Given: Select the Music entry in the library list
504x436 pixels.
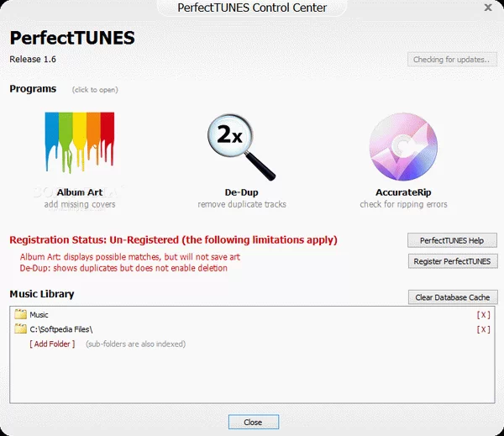Looking at the screenshot, I should pyautogui.click(x=39, y=314).
